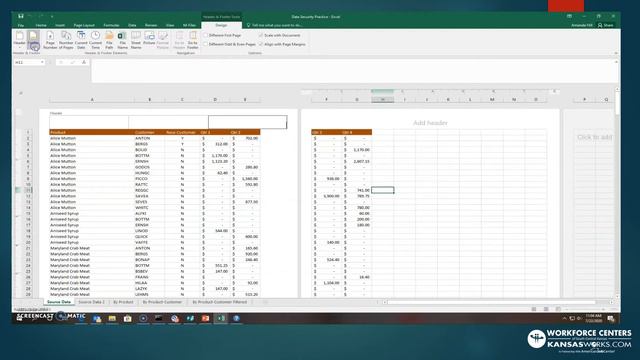Click the Insert Function fx icon

[x=84, y=62]
